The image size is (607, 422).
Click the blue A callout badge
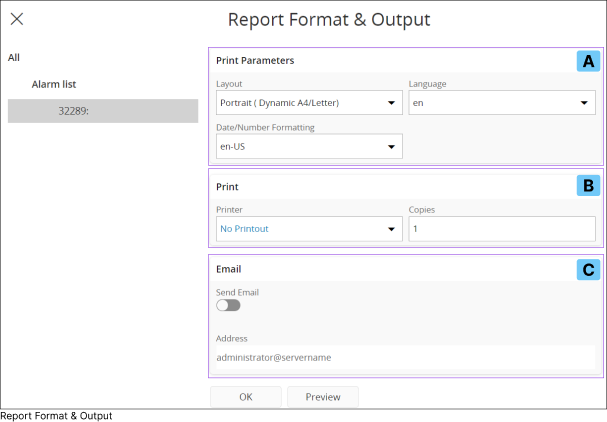coord(589,61)
